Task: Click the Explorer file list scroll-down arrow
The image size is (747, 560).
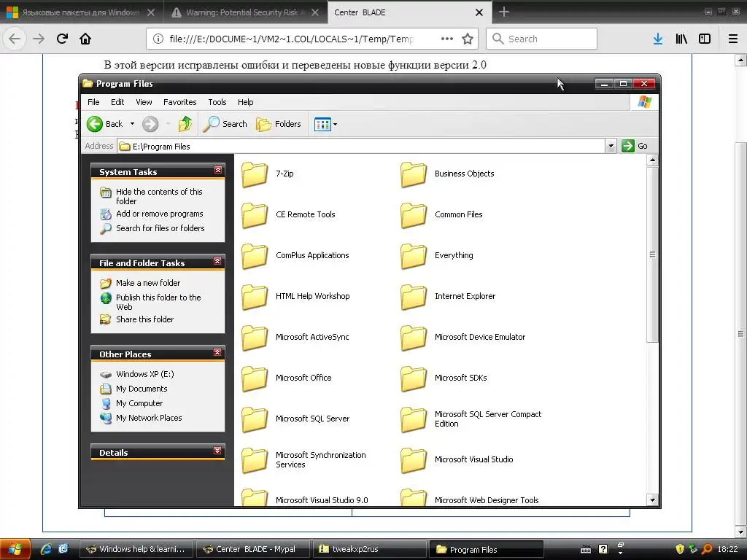Action: coord(652,499)
